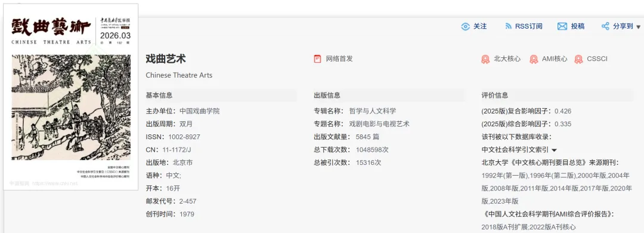Click 中文社会科学引文索引 database entry
This screenshot has height=233, width=644.
(515, 150)
